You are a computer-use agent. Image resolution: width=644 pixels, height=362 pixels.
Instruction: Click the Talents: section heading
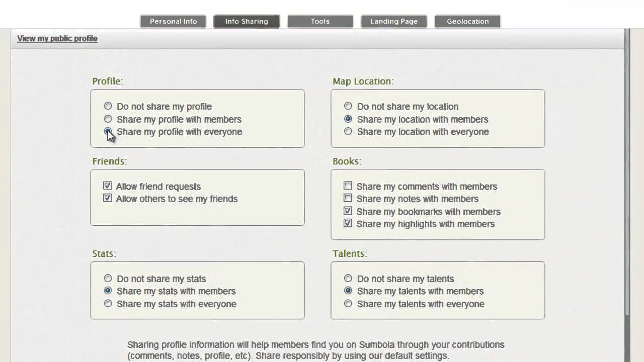tap(350, 253)
